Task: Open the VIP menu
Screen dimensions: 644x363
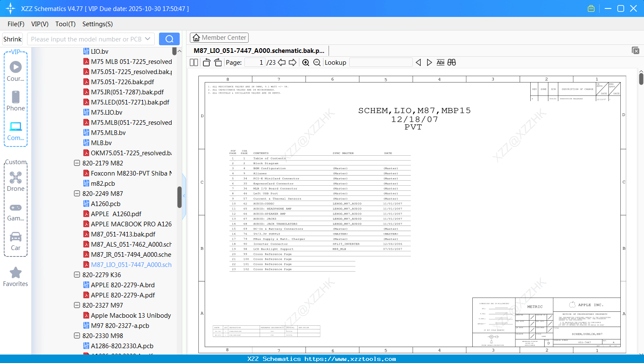Action: pos(40,24)
